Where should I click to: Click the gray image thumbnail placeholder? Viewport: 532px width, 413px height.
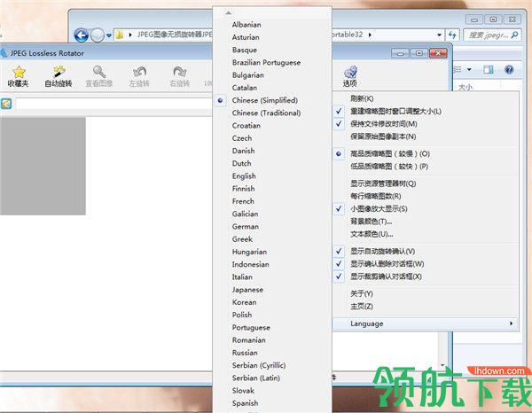[x=43, y=166]
